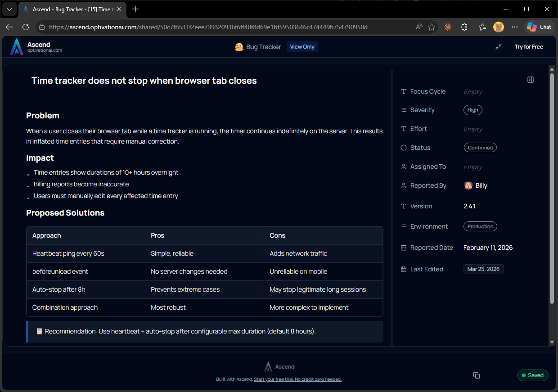
Task: Click Start your free trial link
Action: 298,379
